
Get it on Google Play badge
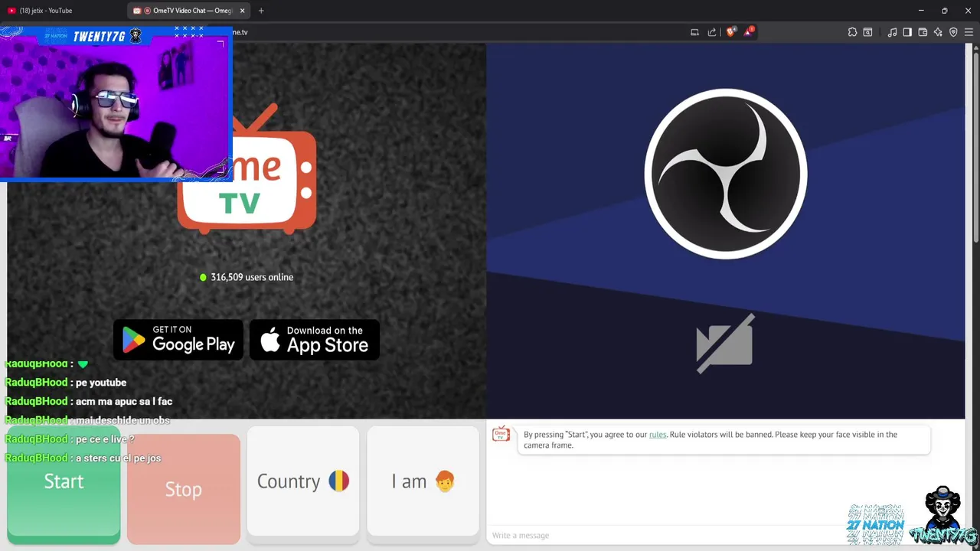click(x=178, y=340)
